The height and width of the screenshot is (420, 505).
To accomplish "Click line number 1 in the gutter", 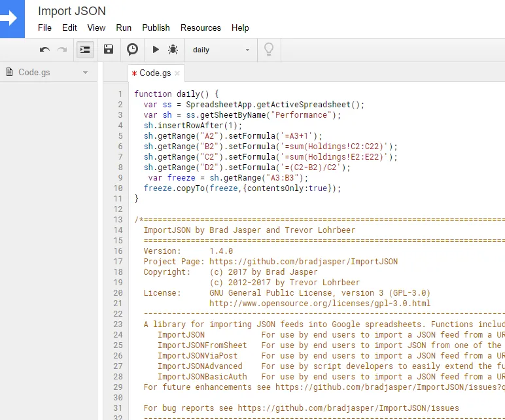I will click(120, 94).
